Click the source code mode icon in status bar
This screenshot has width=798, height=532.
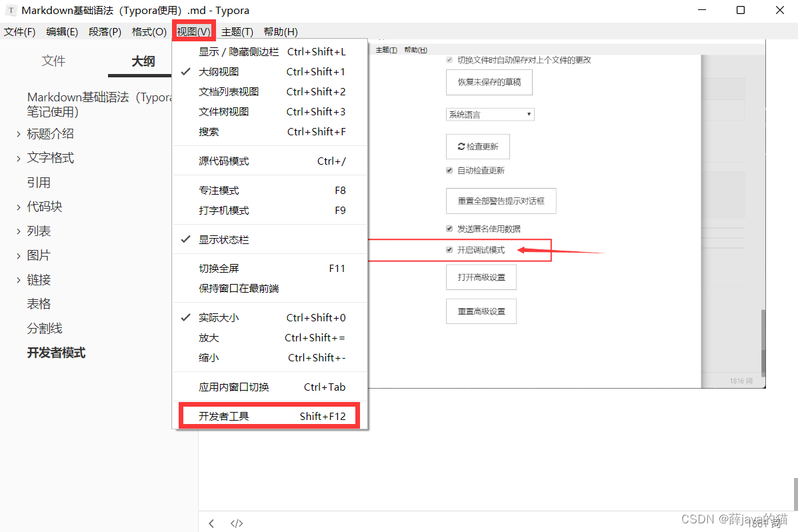click(x=236, y=523)
